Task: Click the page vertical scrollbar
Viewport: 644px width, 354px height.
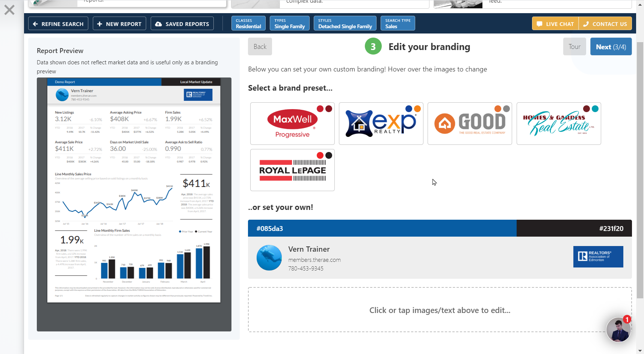Action: 640,169
